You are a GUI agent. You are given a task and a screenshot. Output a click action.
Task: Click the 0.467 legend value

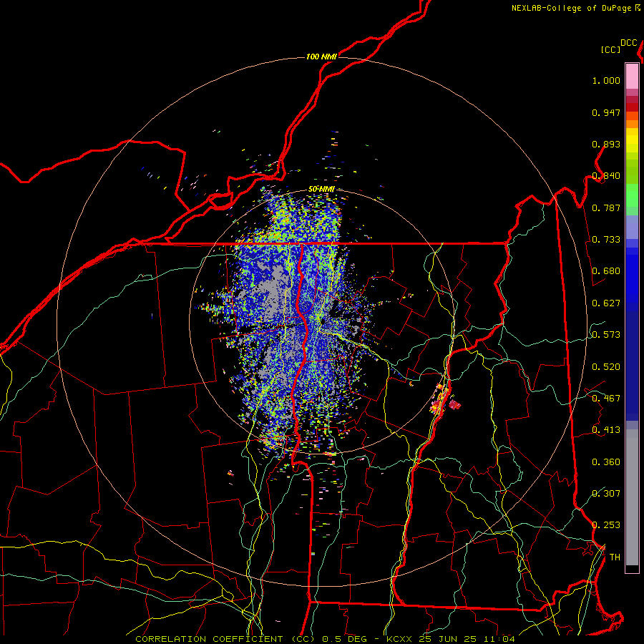tap(606, 399)
